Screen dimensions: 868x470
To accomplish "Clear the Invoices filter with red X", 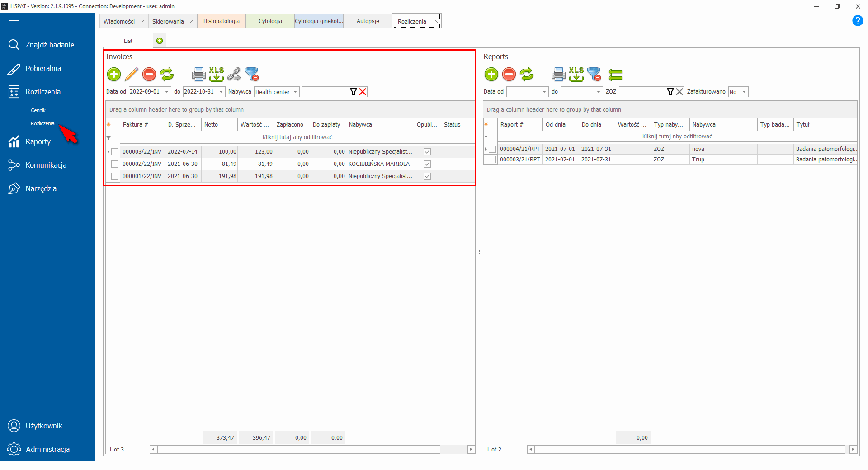I will coord(363,92).
